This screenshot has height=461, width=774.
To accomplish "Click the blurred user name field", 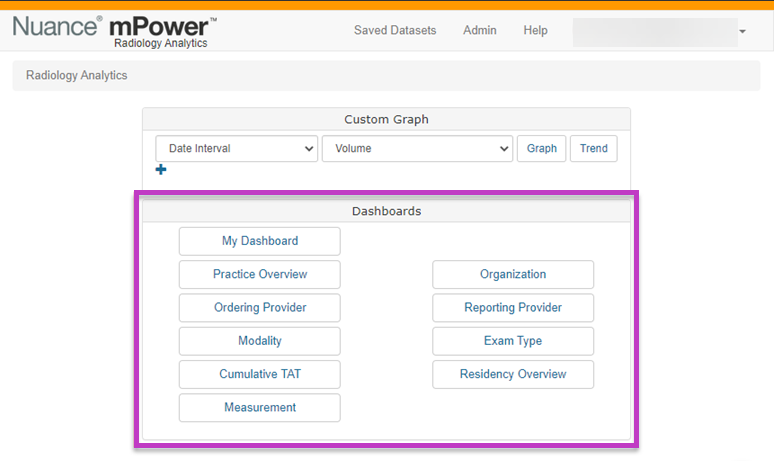I will coord(655,32).
